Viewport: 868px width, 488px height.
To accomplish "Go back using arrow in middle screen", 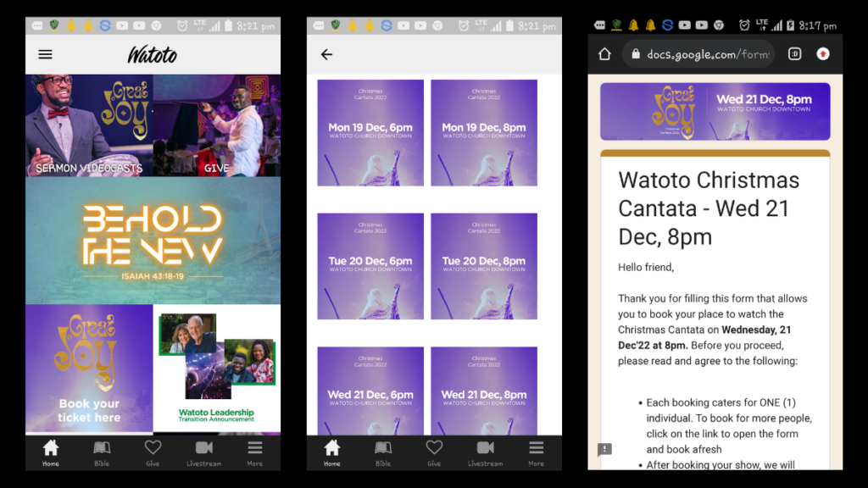I will (326, 54).
